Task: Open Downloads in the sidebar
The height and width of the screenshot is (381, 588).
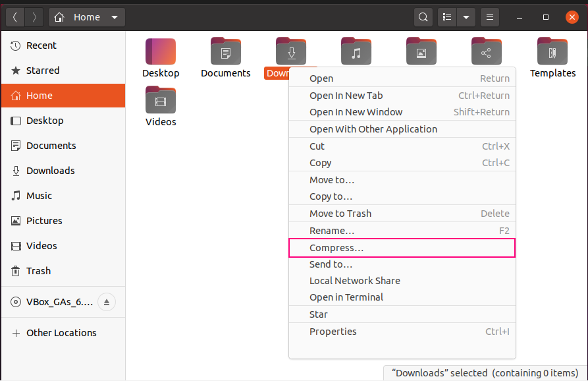Action: [x=63, y=171]
